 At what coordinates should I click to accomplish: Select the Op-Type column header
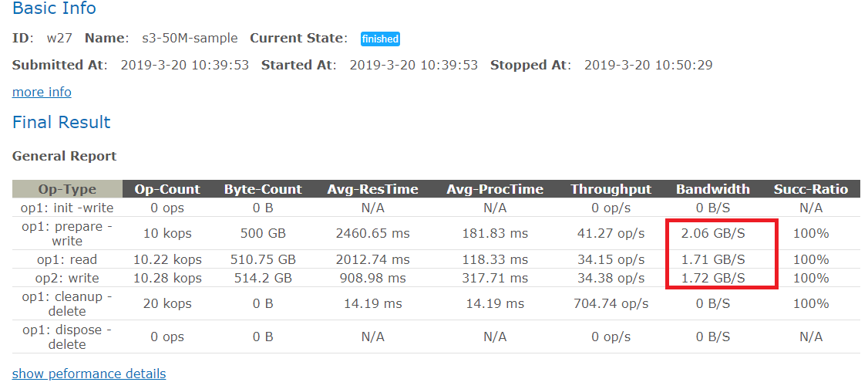pyautogui.click(x=67, y=189)
